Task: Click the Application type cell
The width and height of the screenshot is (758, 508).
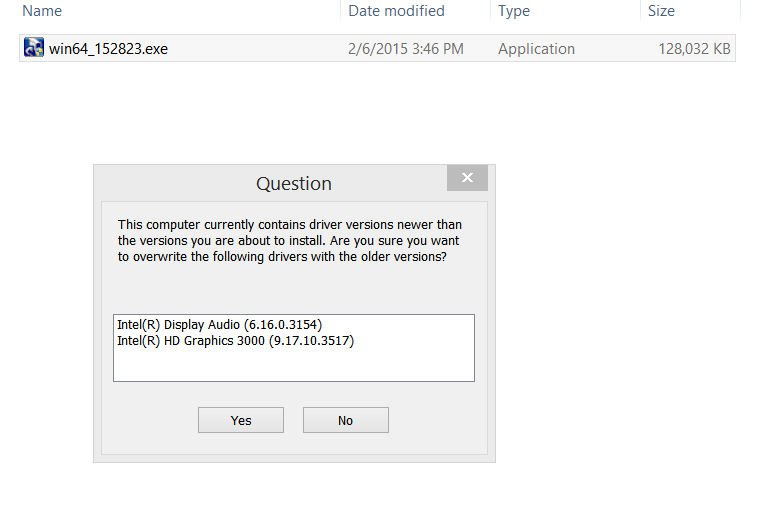Action: (x=537, y=49)
